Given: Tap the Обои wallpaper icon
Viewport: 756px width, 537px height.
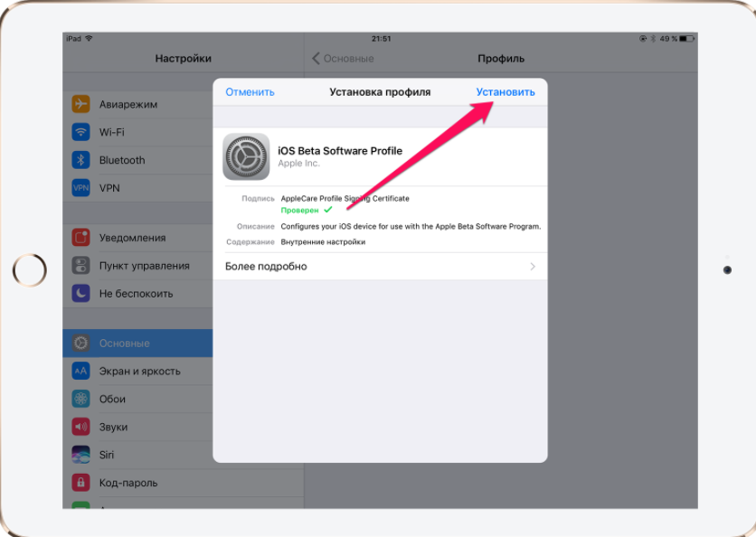Looking at the screenshot, I should [81, 400].
